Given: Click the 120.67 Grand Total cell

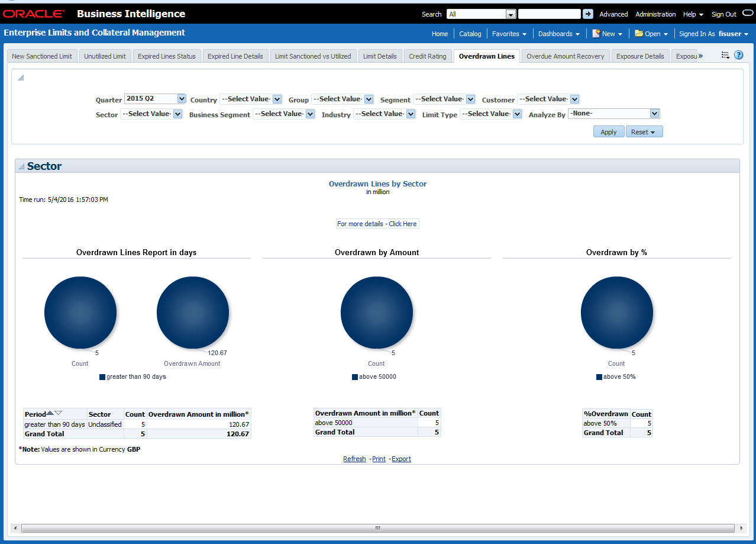Looking at the screenshot, I should (x=199, y=434).
